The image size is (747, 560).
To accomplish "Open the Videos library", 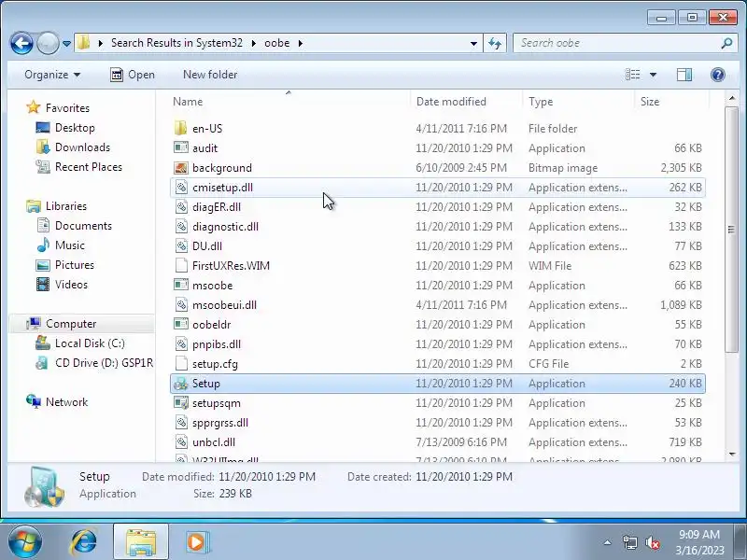I will click(x=71, y=285).
